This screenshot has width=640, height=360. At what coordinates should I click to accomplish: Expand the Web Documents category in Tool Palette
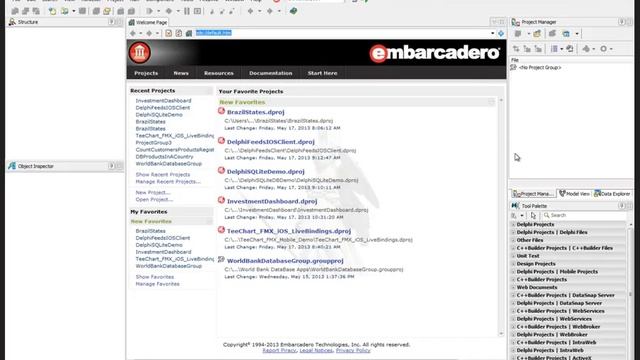513,287
